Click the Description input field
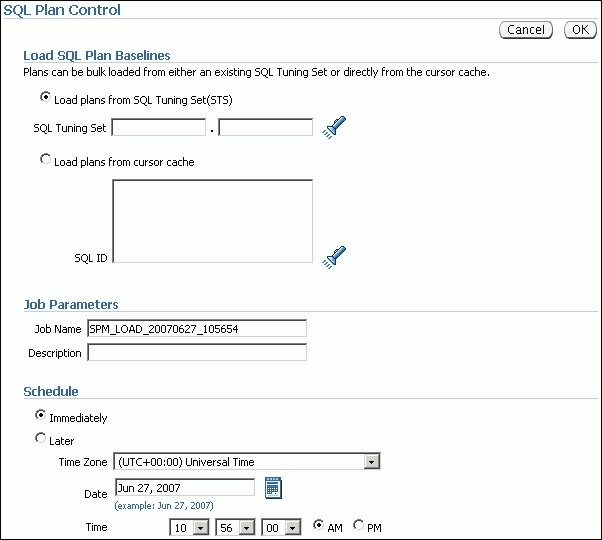The width and height of the screenshot is (602, 540). click(196, 352)
